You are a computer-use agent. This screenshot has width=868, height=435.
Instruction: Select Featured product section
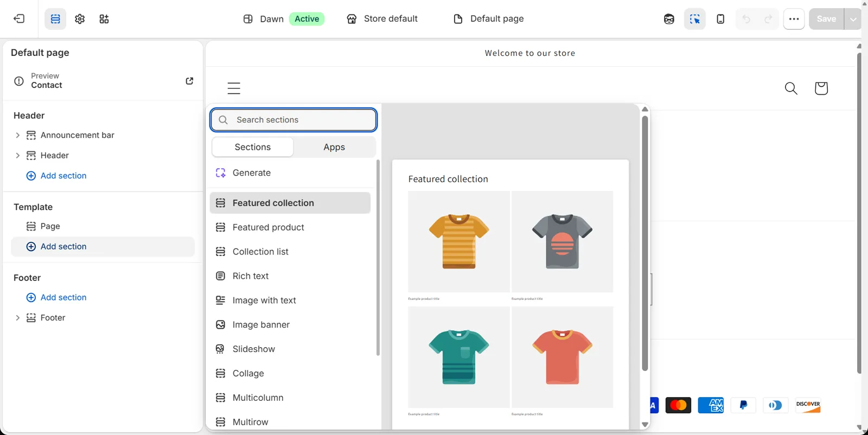290,227
